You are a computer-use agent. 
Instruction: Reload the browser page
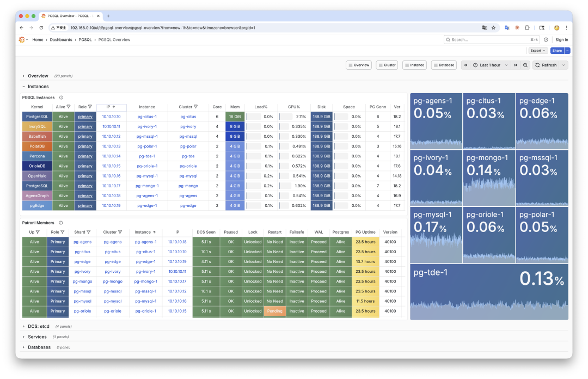pyautogui.click(x=41, y=28)
